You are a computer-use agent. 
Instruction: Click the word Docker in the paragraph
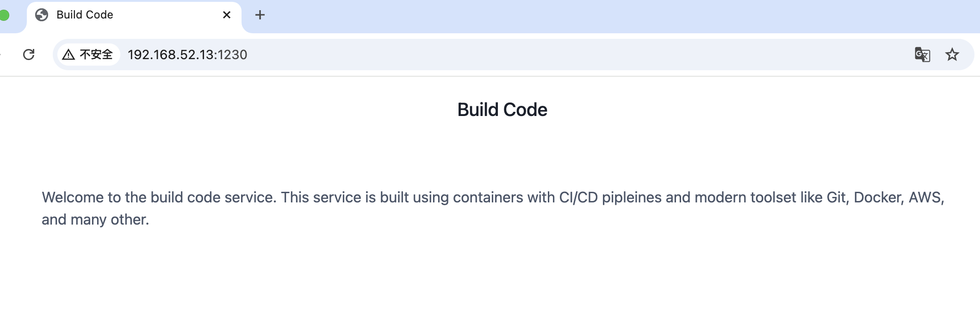878,197
